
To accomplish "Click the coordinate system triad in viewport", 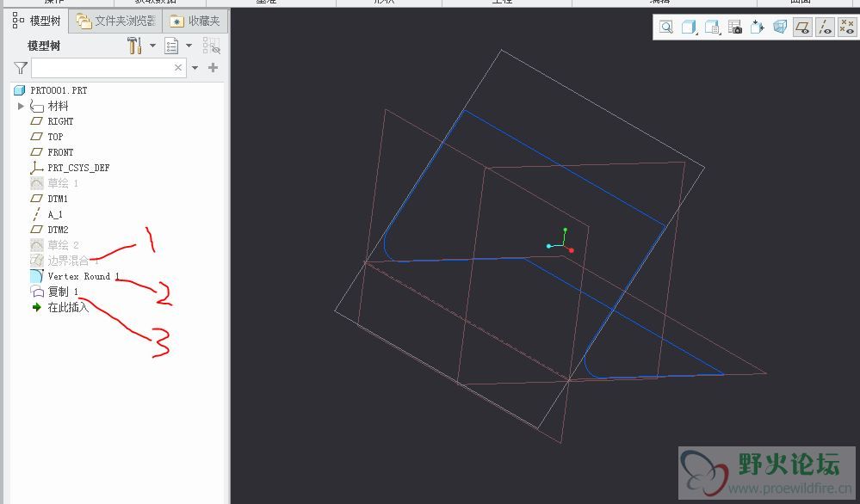I will click(560, 241).
